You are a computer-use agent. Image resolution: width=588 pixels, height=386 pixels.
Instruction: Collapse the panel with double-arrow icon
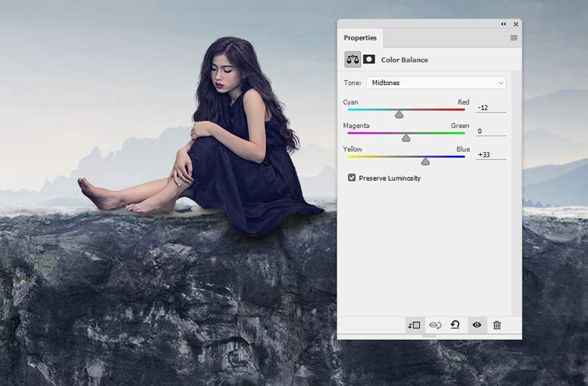pos(503,24)
